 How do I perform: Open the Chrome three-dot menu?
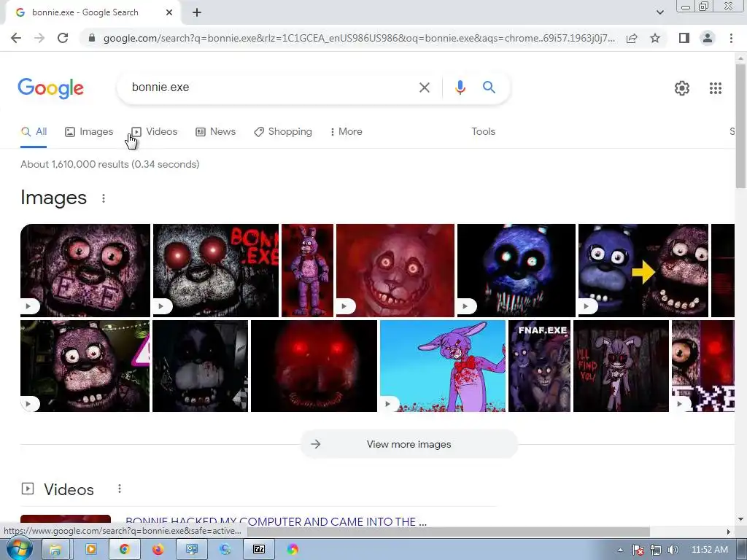(731, 38)
